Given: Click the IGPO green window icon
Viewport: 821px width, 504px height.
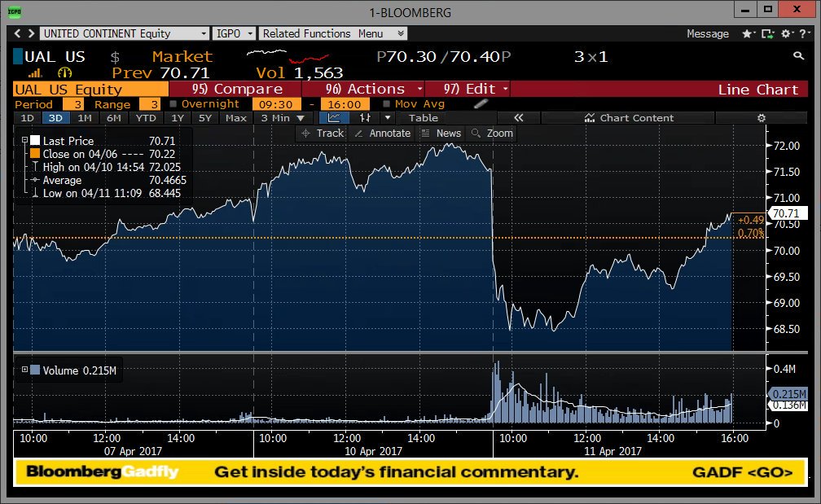Looking at the screenshot, I should click(15, 11).
